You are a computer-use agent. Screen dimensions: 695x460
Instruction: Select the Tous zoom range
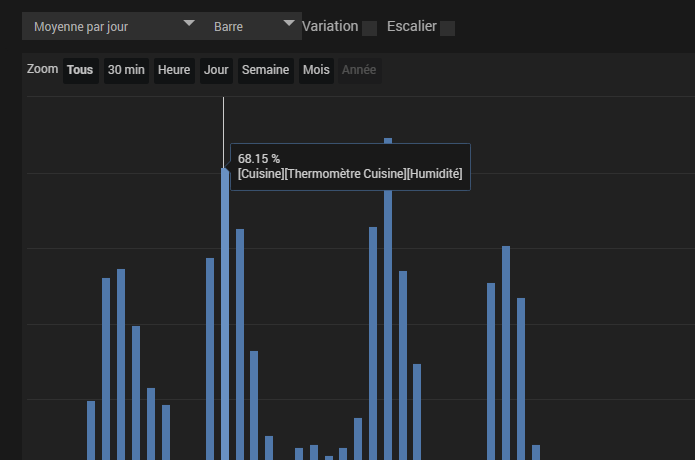click(80, 70)
